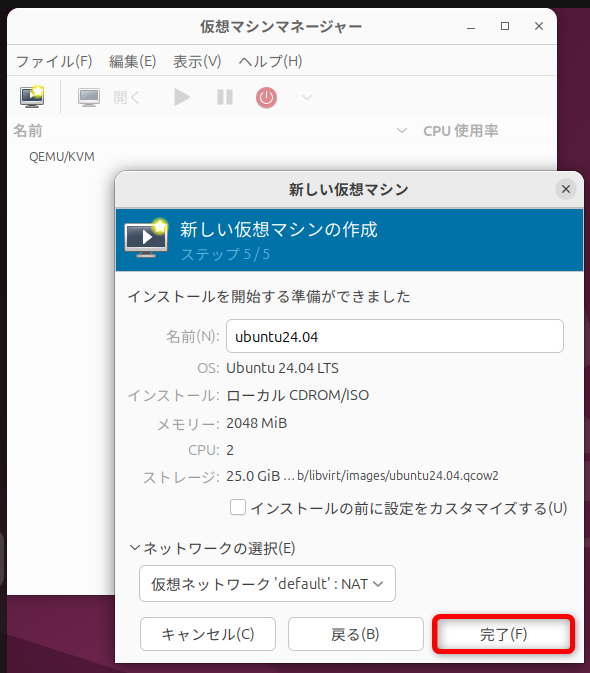Select the QEMU/KVM connection row
Viewport: 590px width, 673px height.
(62, 157)
